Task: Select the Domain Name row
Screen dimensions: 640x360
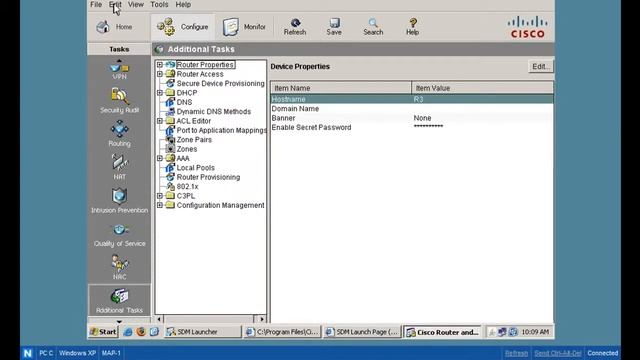Action: click(412, 109)
